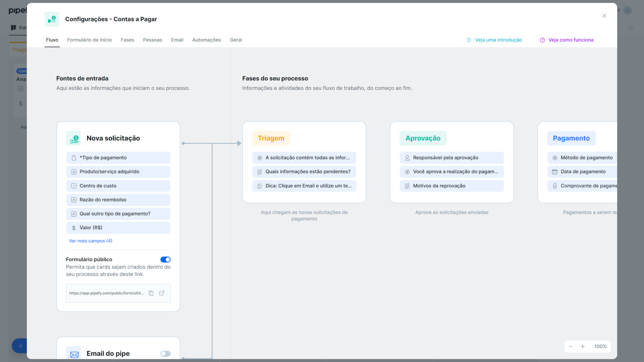Click the Contas a Pagar pipe icon in header
The image size is (644, 362).
(x=52, y=19)
